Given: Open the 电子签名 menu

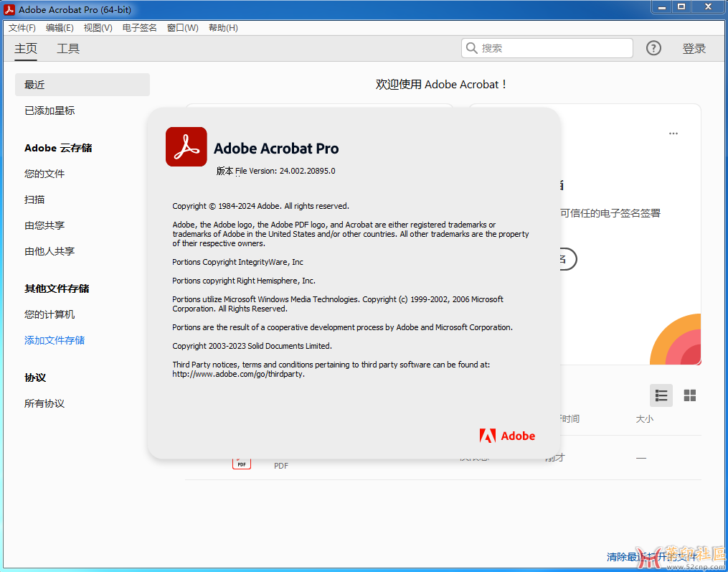Looking at the screenshot, I should (140, 28).
